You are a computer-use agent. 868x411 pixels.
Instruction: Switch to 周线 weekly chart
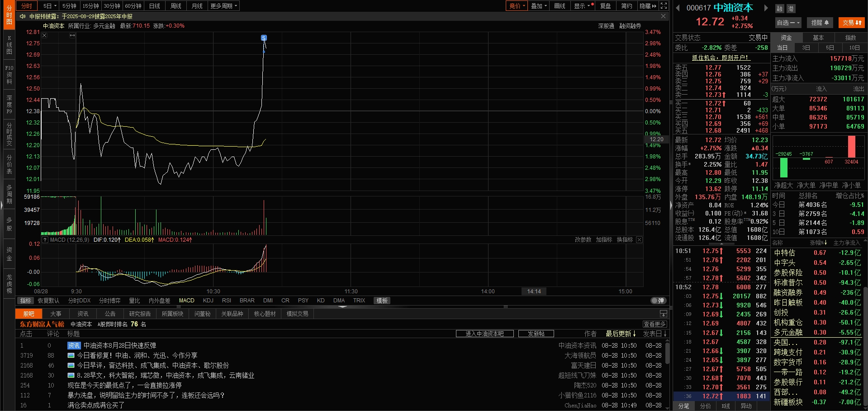coord(176,6)
